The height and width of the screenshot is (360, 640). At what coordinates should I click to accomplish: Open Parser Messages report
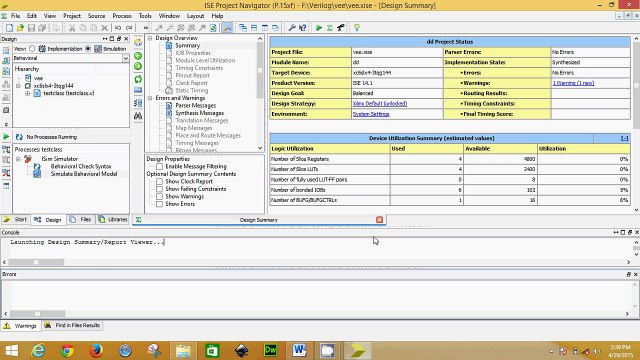(196, 105)
